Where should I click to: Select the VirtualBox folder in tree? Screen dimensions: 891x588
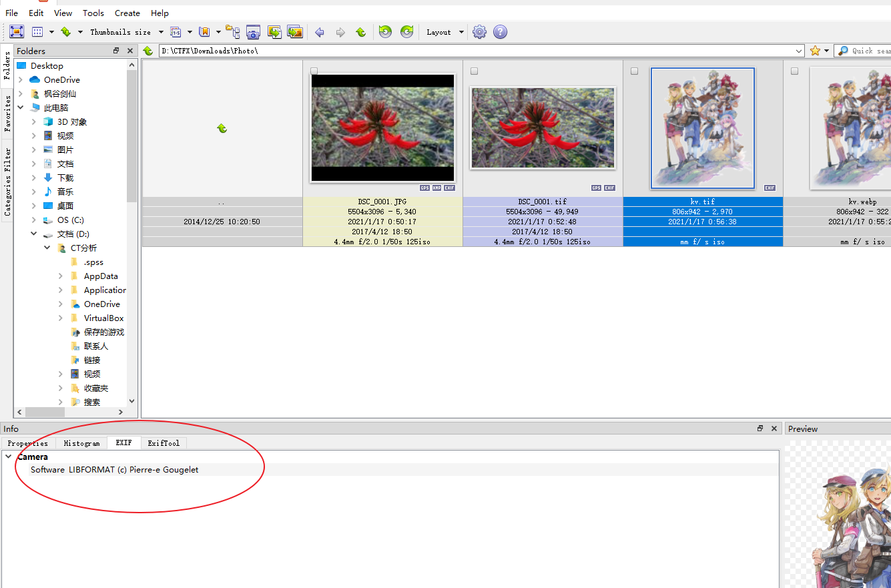click(103, 318)
